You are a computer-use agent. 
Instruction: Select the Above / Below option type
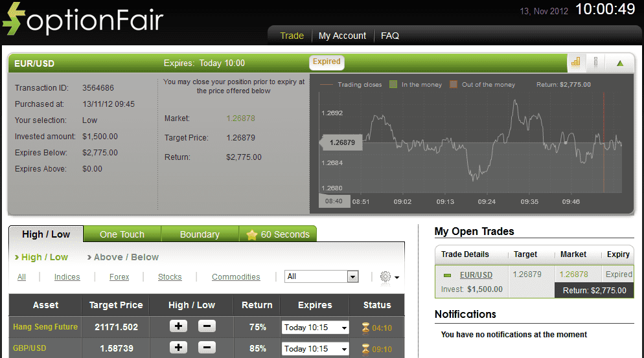click(126, 257)
